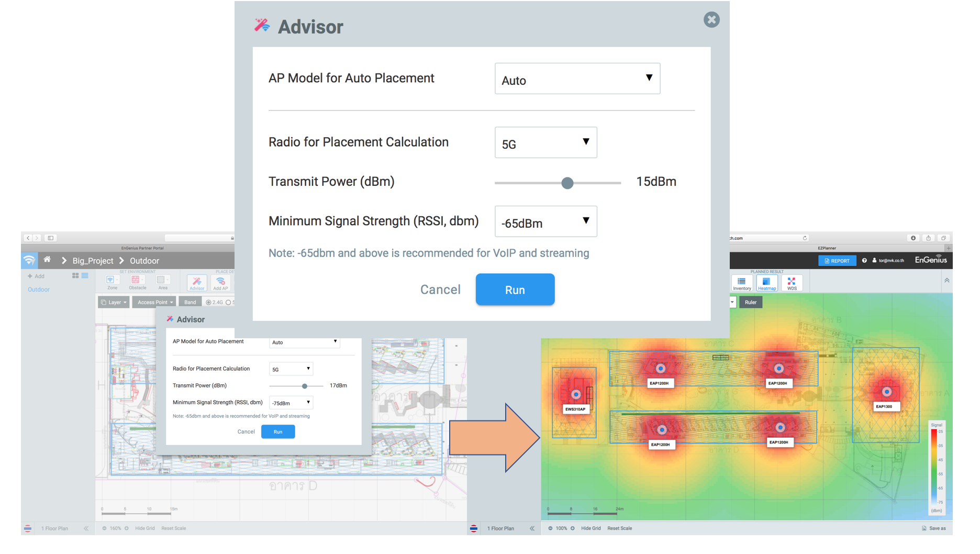Open the Advisor tool in toolbar
This screenshot has width=980, height=554.
point(197,283)
